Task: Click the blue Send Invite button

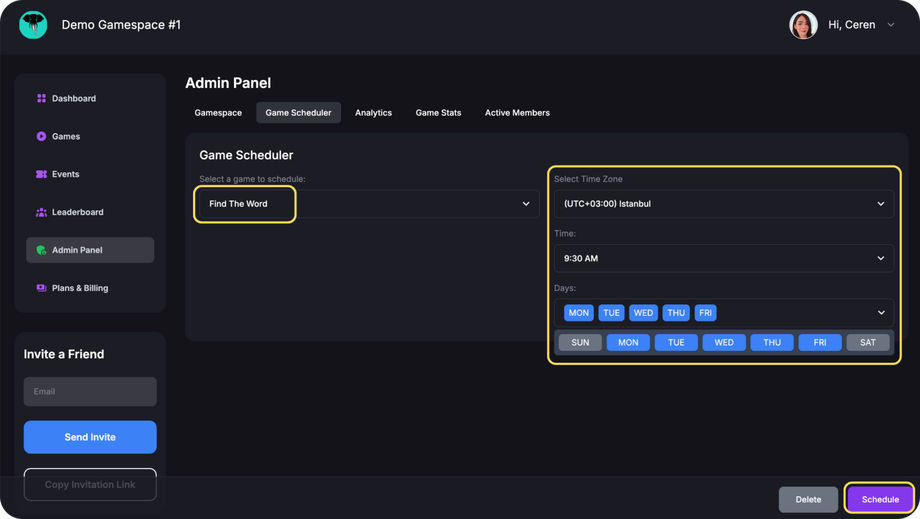Action: 90,437
